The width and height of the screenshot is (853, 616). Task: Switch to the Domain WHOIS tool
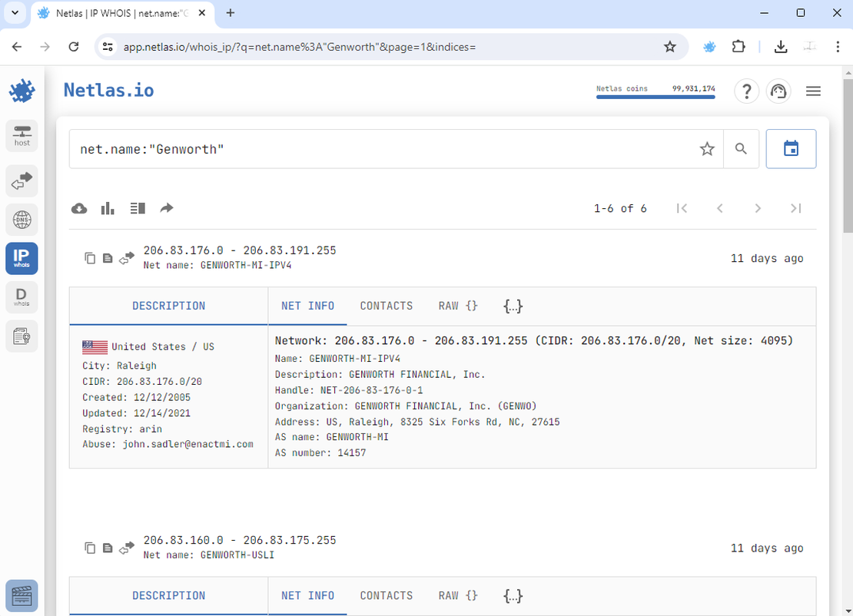(x=22, y=296)
